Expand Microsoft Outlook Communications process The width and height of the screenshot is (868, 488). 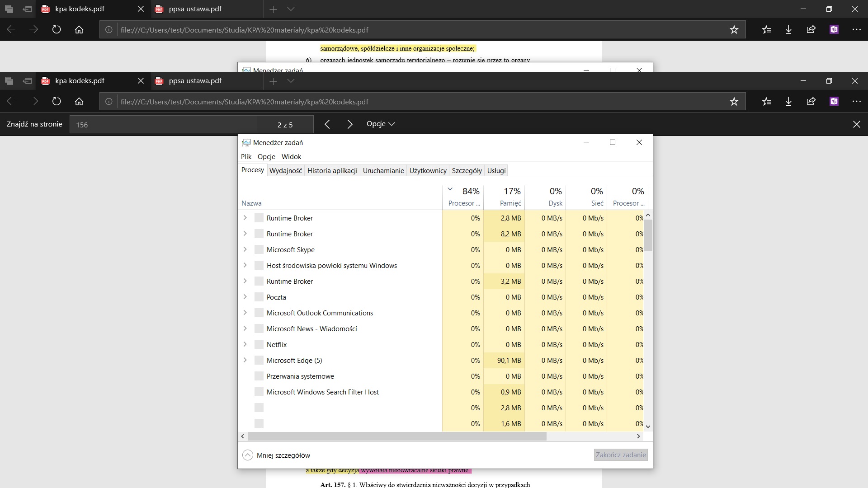(x=245, y=313)
